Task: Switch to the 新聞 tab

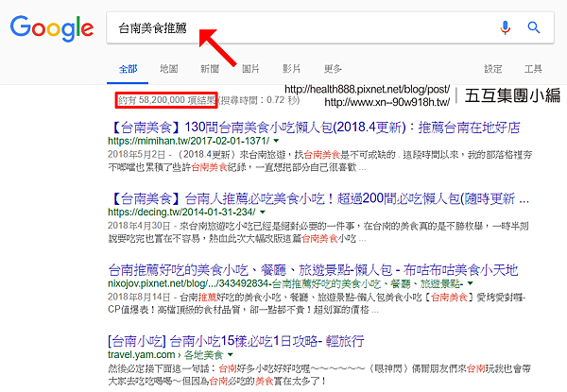Action: (210, 69)
